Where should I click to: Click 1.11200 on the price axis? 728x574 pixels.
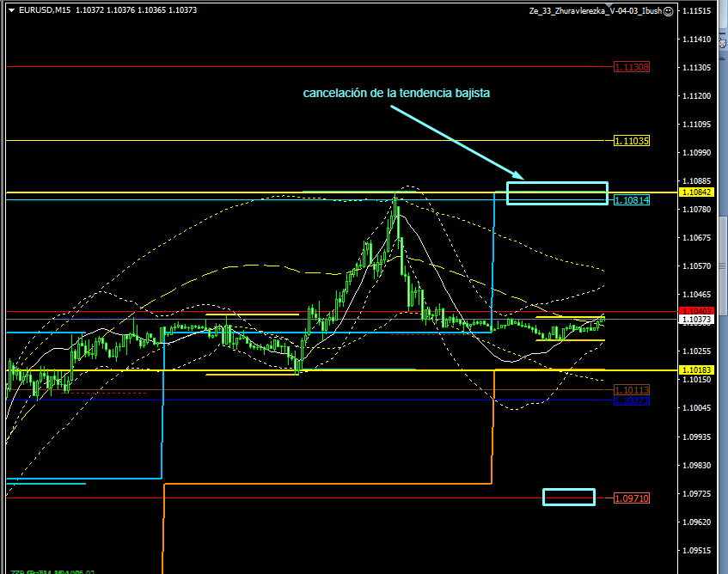696,96
